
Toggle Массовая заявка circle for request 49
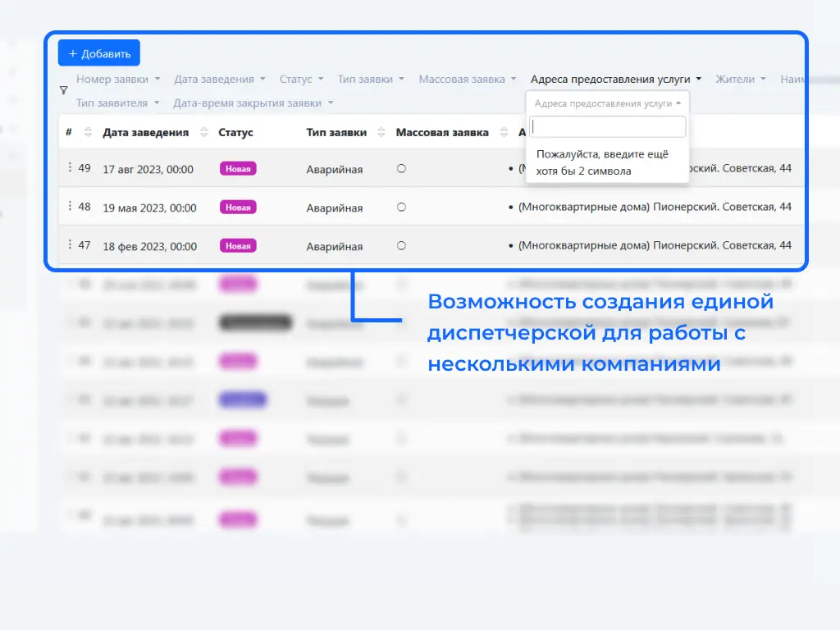coord(401,169)
